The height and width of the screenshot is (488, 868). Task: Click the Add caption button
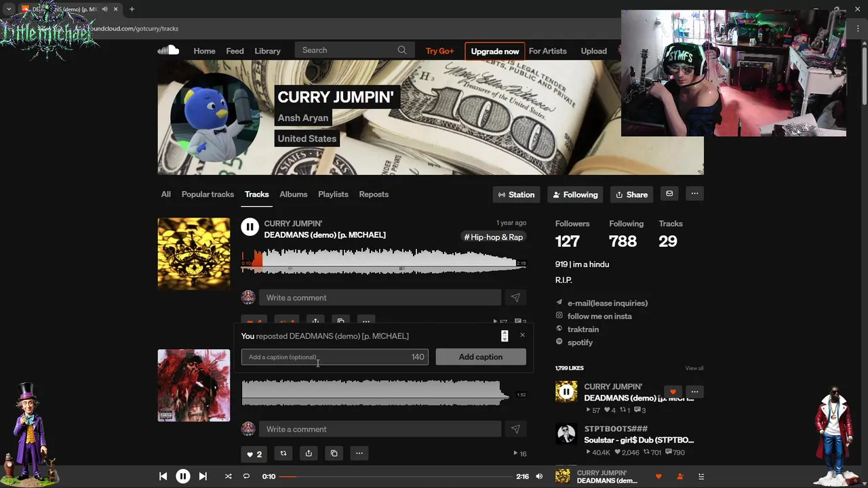point(481,357)
